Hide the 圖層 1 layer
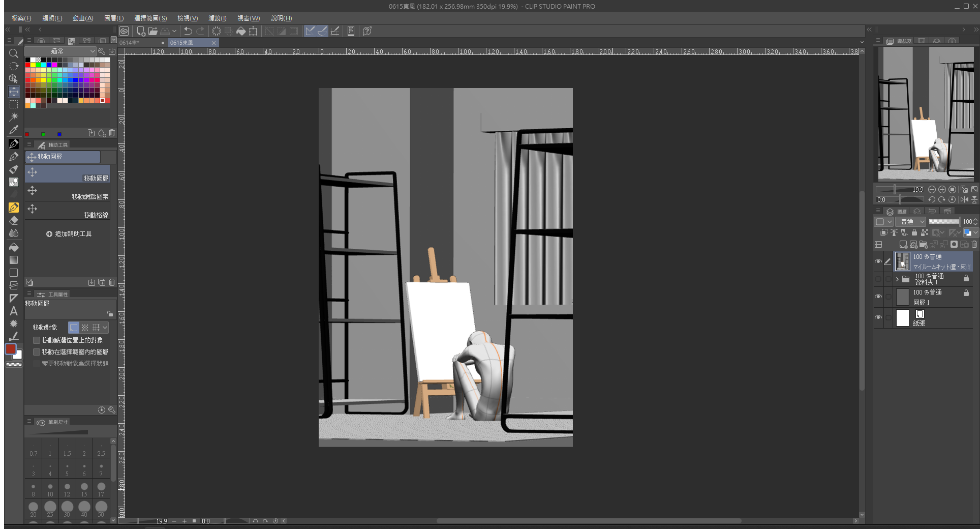 [x=878, y=297]
